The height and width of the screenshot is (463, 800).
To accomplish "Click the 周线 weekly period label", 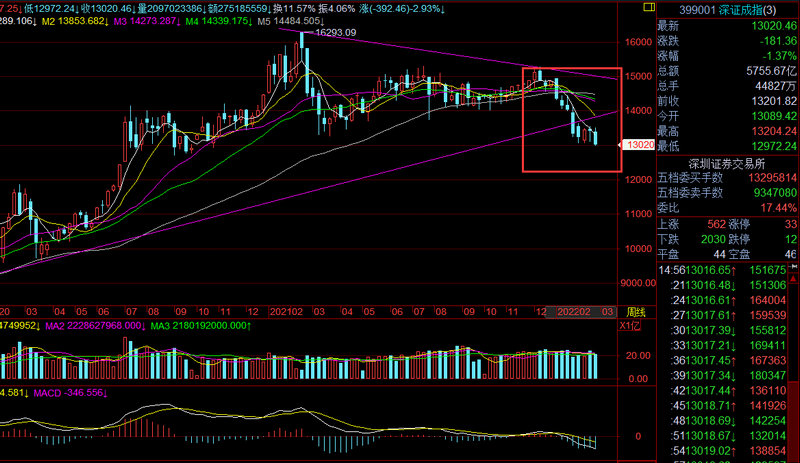I will (x=635, y=312).
